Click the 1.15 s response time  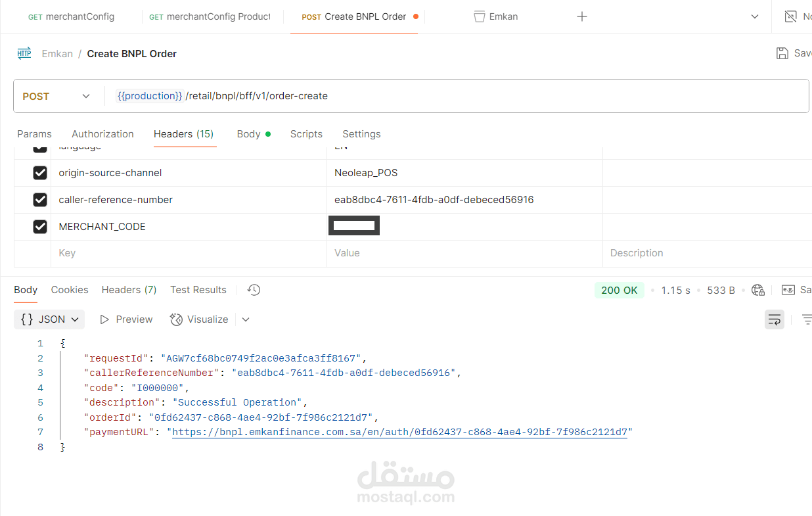[676, 290]
